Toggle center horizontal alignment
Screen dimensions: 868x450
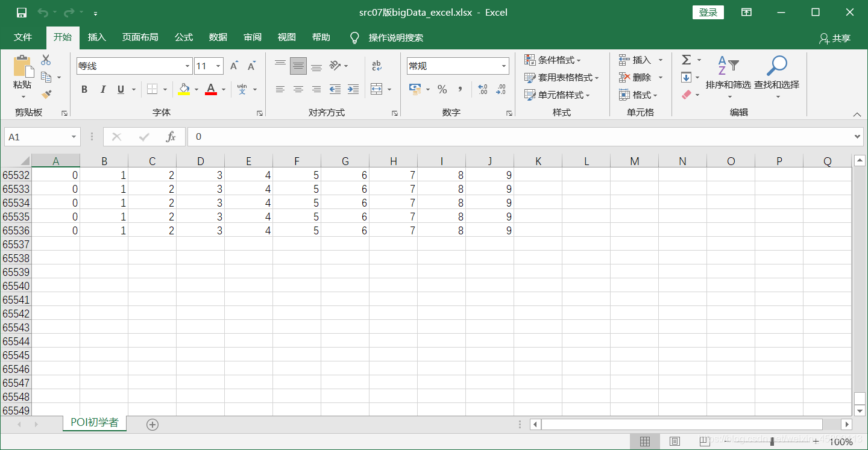coord(298,89)
